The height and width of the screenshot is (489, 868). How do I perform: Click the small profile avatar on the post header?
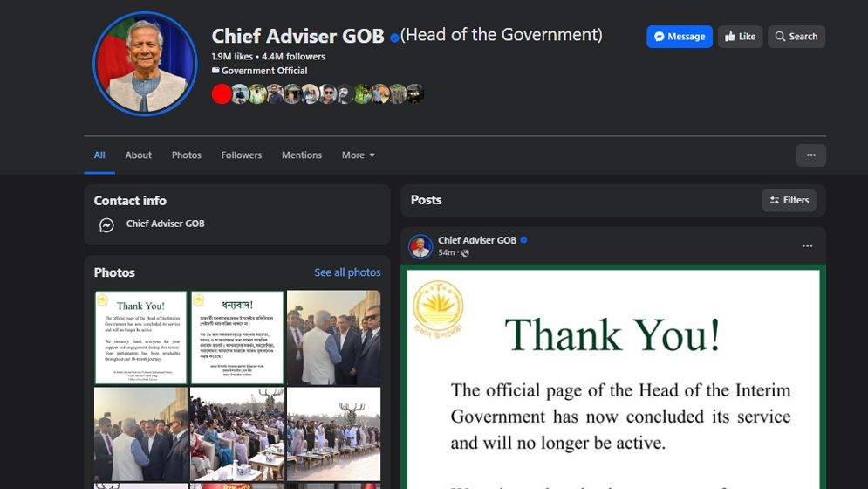[x=420, y=246]
